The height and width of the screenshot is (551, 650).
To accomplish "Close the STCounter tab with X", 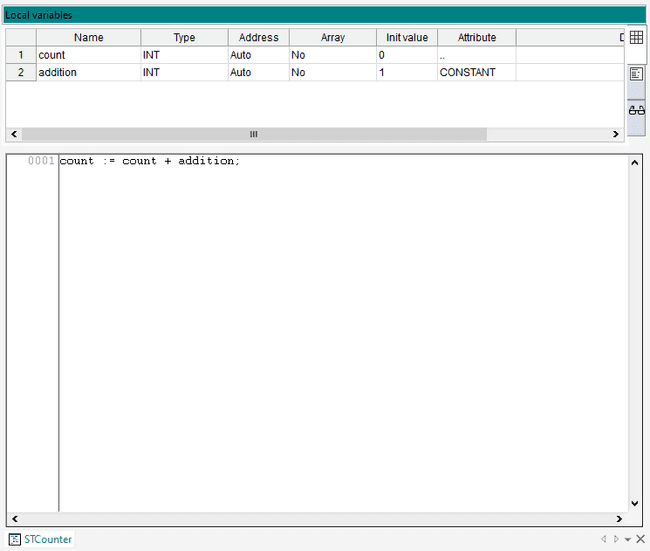I will click(640, 539).
